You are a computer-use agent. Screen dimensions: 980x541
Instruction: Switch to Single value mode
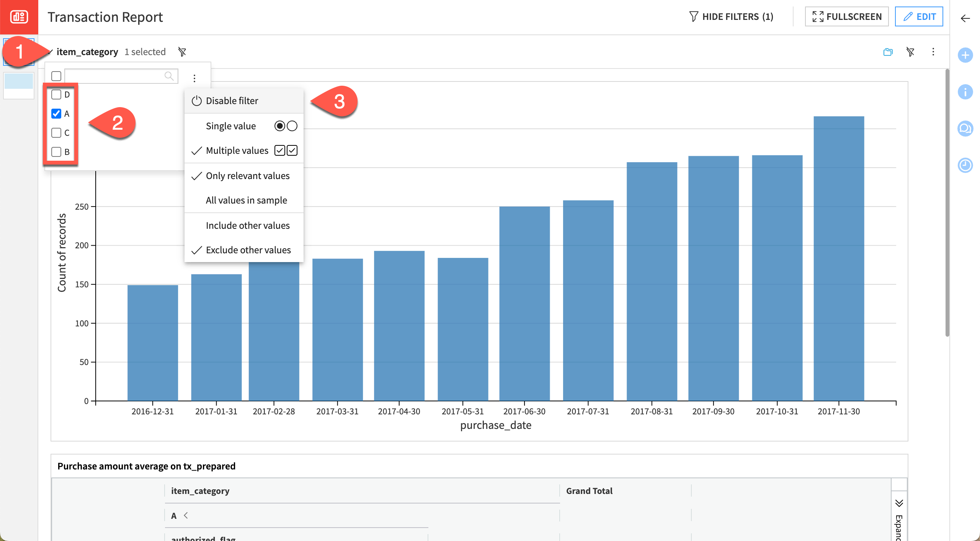point(244,126)
